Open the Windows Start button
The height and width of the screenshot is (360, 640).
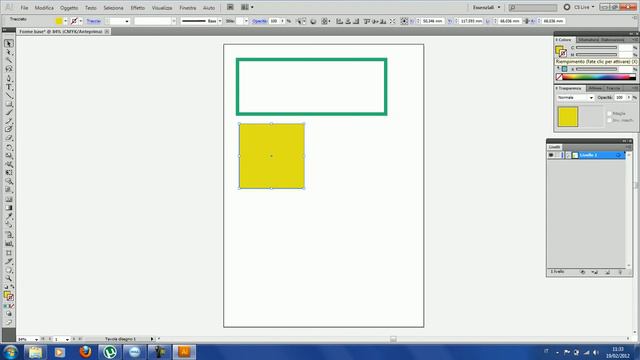[10, 352]
